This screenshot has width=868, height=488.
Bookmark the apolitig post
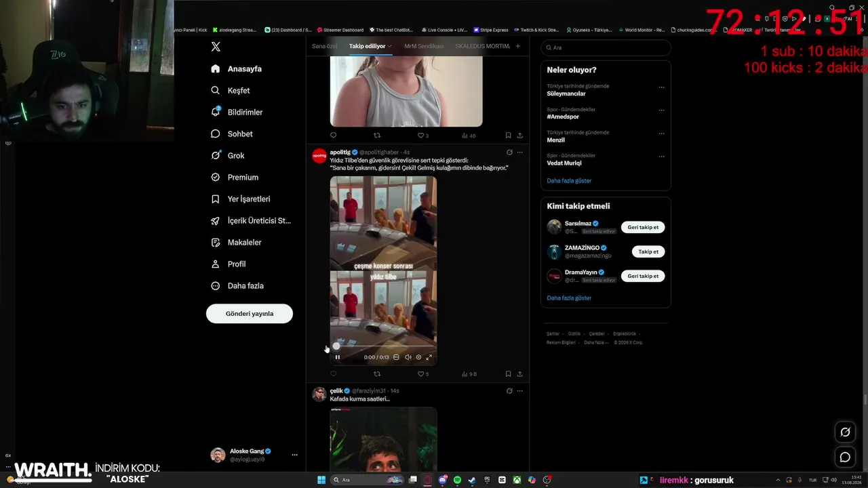(x=508, y=373)
